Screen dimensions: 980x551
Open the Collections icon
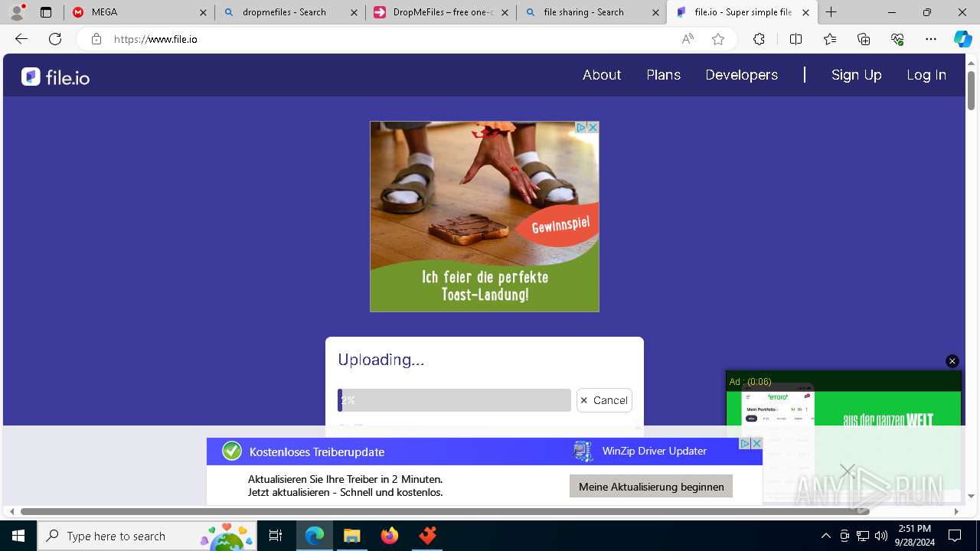pyautogui.click(x=864, y=39)
